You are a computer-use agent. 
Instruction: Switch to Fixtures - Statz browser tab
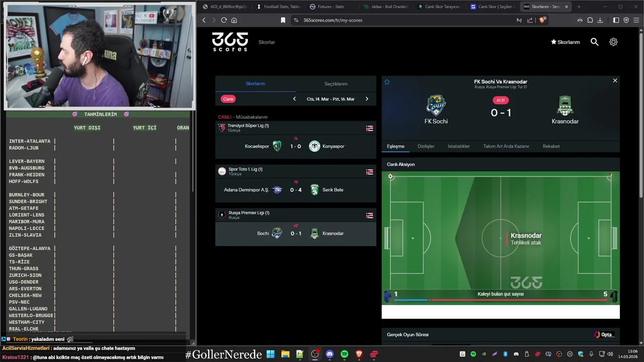(x=332, y=7)
